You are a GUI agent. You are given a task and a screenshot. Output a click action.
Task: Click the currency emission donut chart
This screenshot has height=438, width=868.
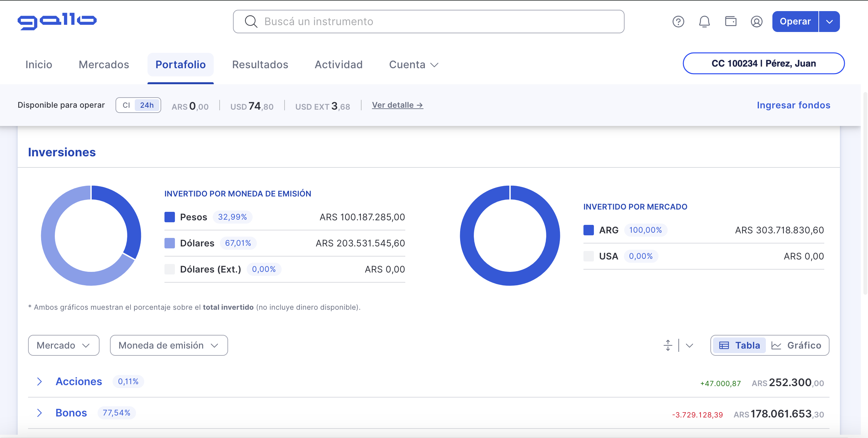tap(91, 236)
